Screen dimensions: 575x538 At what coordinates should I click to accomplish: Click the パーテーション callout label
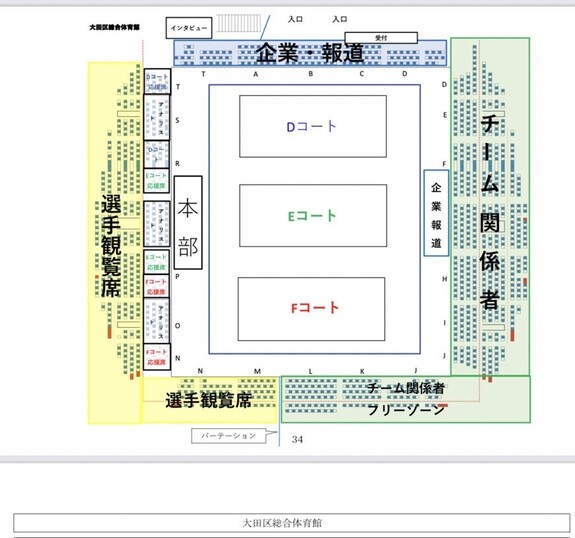229,436
